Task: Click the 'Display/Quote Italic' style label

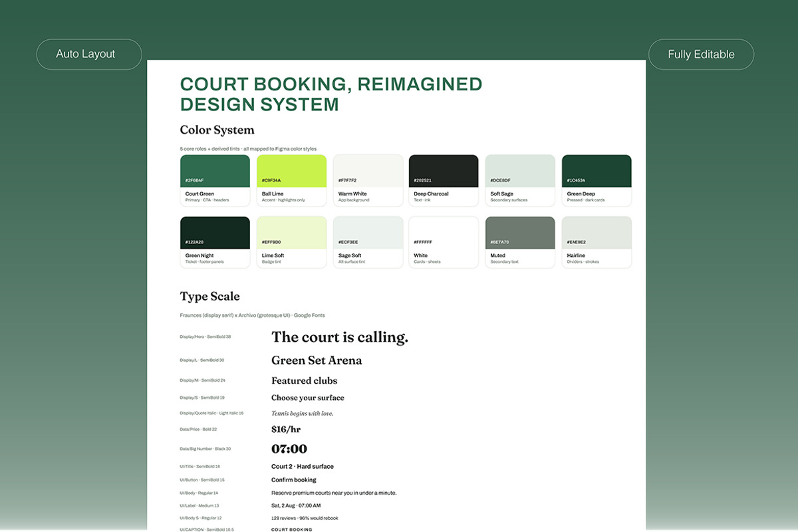Action: tap(211, 413)
